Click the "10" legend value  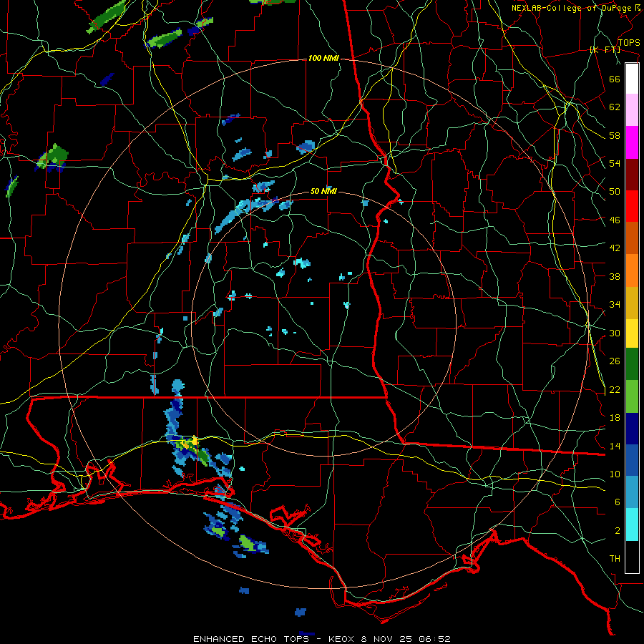point(615,474)
